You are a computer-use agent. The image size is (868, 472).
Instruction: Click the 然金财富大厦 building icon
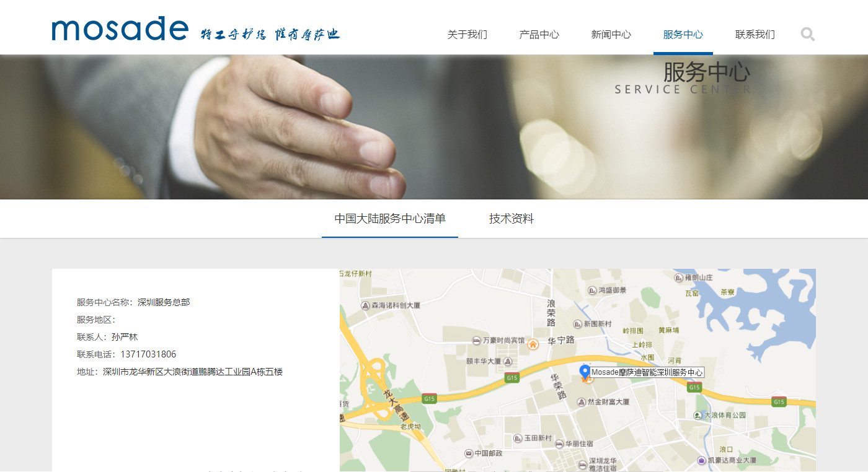tap(581, 402)
